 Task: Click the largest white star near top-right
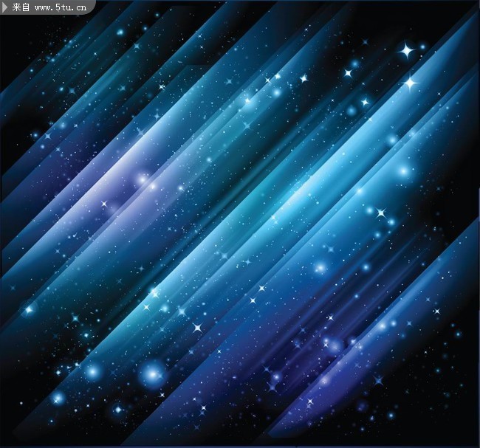click(405, 51)
